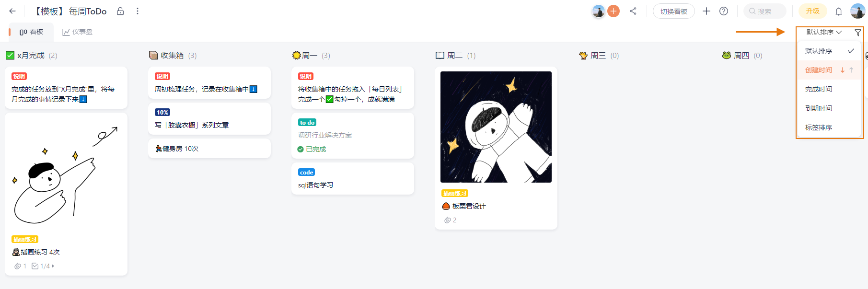Open the lock permission icon
Viewport: 868px width, 289px height.
tap(120, 11)
